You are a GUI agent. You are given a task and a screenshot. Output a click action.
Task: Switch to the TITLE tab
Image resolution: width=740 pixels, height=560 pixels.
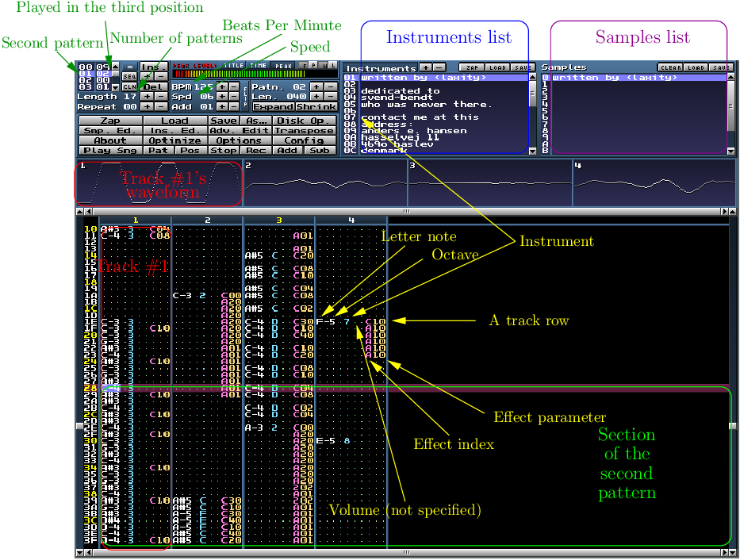[234, 66]
